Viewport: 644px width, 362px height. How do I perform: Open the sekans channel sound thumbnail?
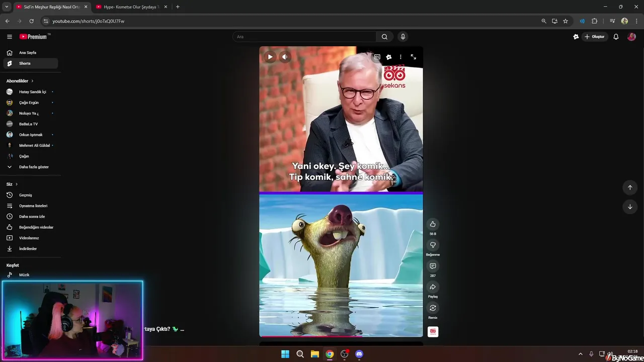[433, 332]
